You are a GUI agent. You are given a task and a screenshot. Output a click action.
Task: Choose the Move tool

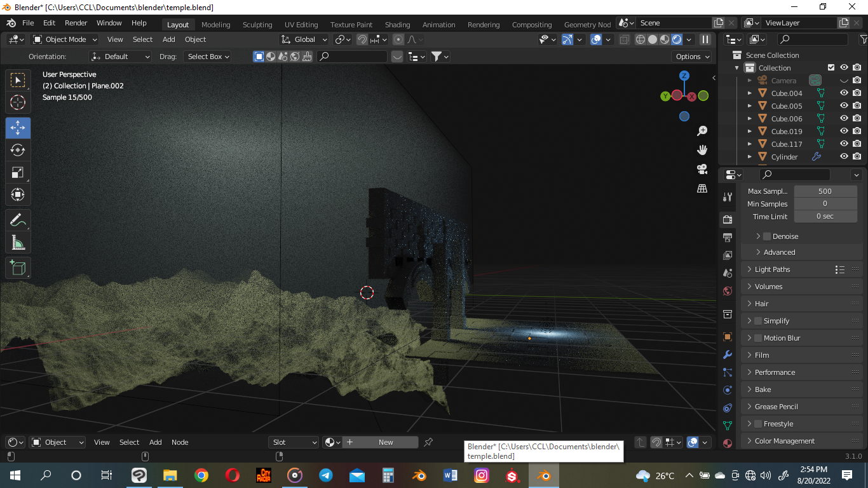(x=18, y=128)
